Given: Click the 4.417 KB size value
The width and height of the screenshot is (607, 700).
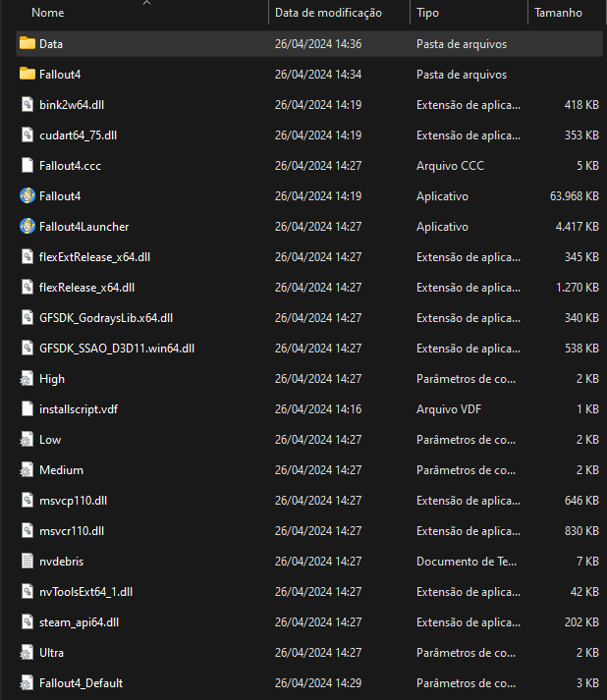Looking at the screenshot, I should tap(578, 227).
